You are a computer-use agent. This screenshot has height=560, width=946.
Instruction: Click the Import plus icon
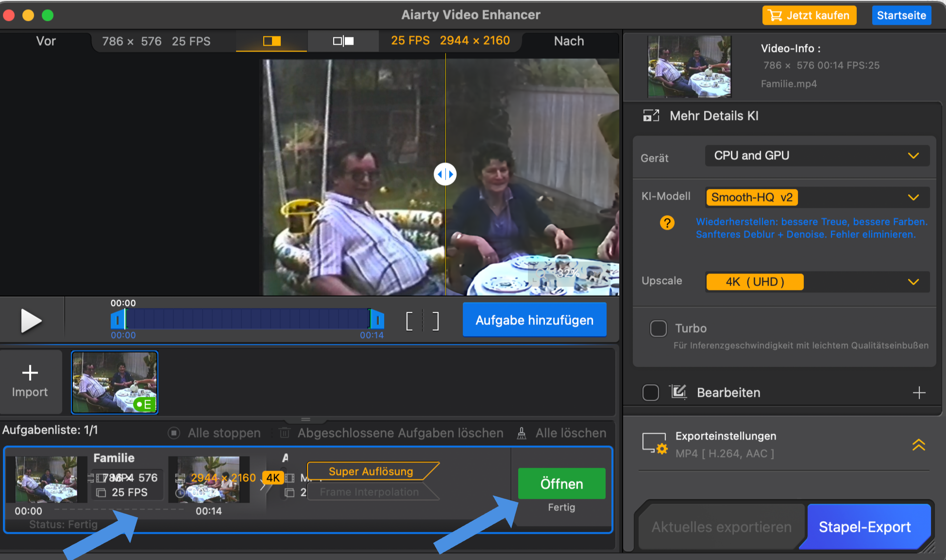(x=30, y=373)
